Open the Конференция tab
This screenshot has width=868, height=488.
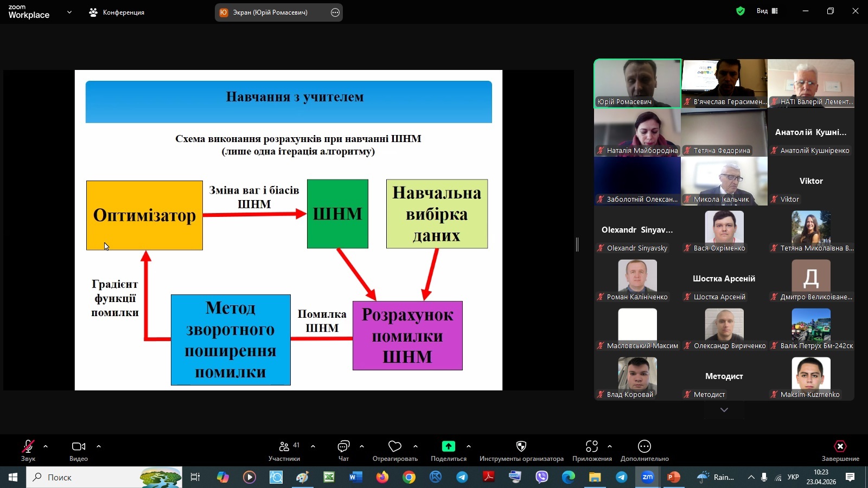click(x=117, y=12)
